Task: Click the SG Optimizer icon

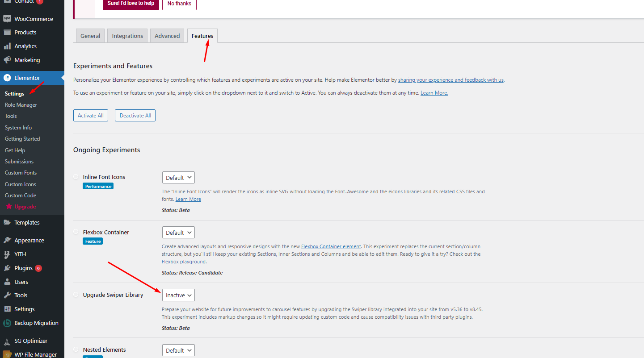Action: [7, 341]
